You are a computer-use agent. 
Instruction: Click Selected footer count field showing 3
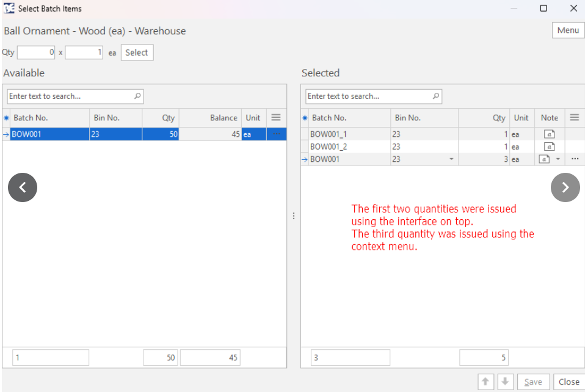point(351,358)
